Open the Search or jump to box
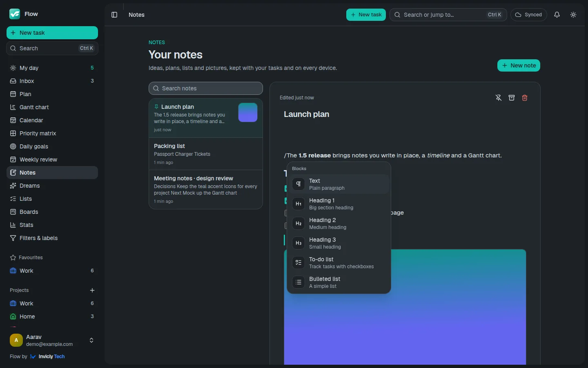The height and width of the screenshot is (368, 588). (448, 15)
